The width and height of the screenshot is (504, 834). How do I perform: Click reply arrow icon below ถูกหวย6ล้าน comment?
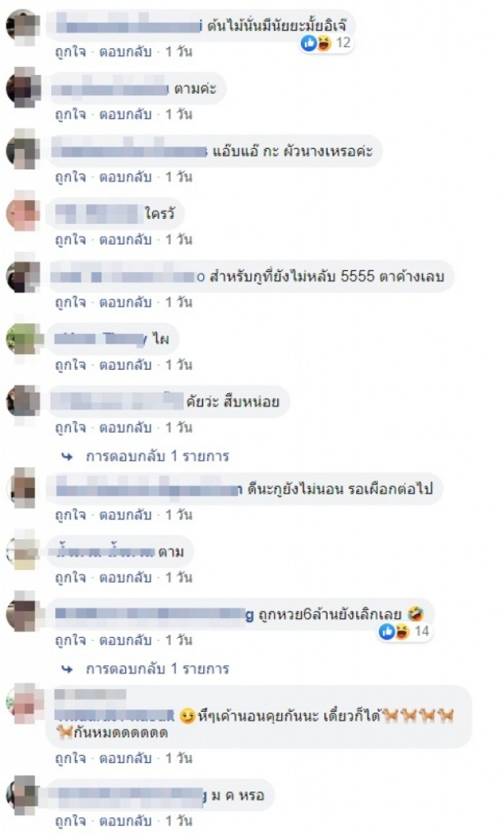(68, 668)
